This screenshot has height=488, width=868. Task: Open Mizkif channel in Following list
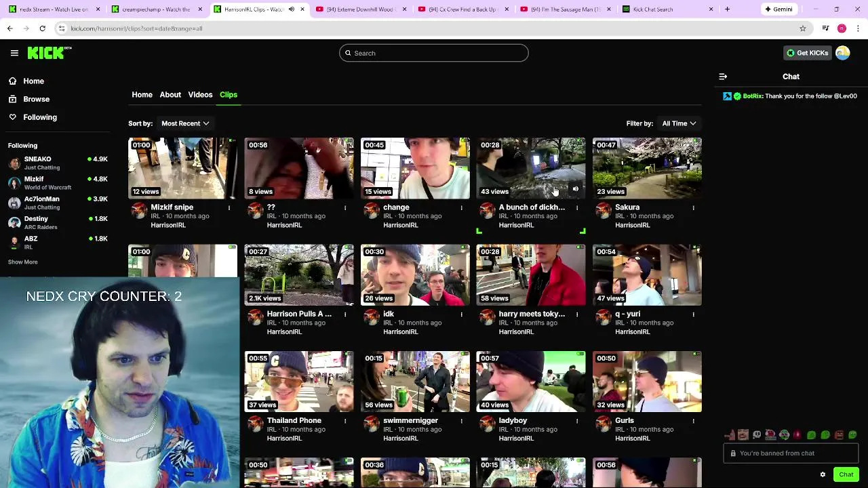point(58,183)
